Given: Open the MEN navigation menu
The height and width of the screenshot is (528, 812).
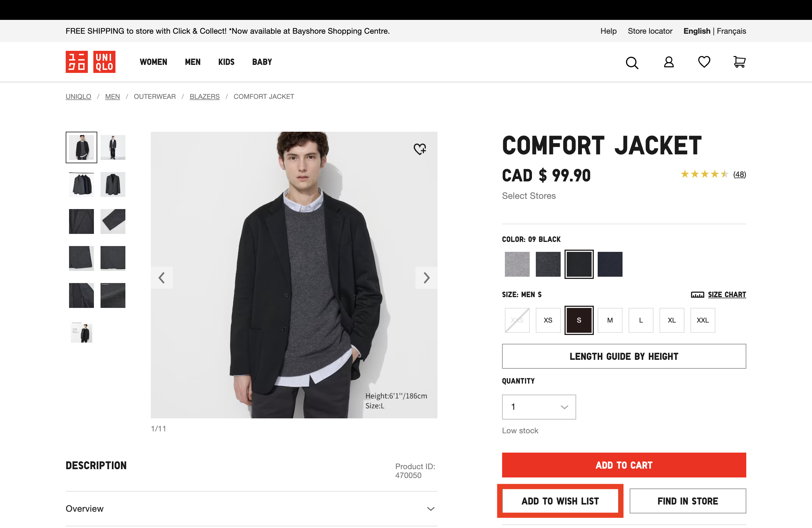Looking at the screenshot, I should click(x=193, y=62).
